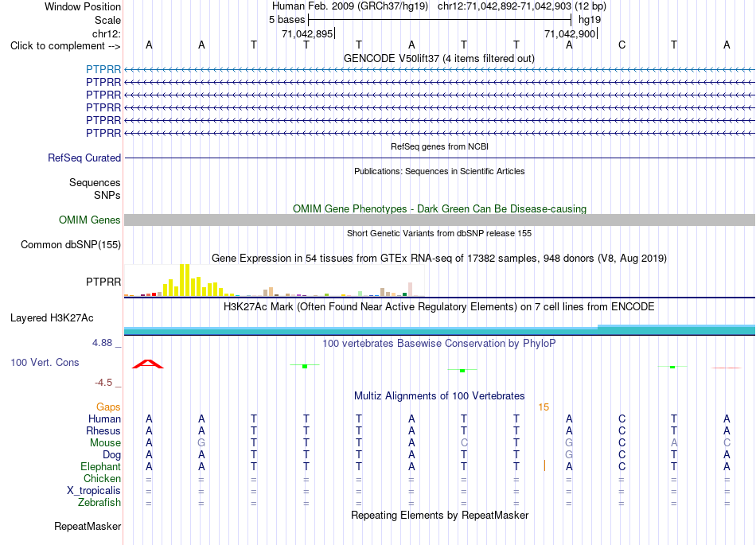
Task: Click 'Multiz Alignments of 100 Vertebrates' title
Action: (439, 396)
